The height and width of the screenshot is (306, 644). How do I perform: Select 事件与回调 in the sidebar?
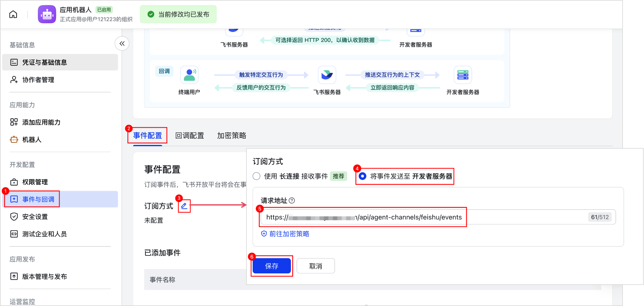(x=60, y=199)
